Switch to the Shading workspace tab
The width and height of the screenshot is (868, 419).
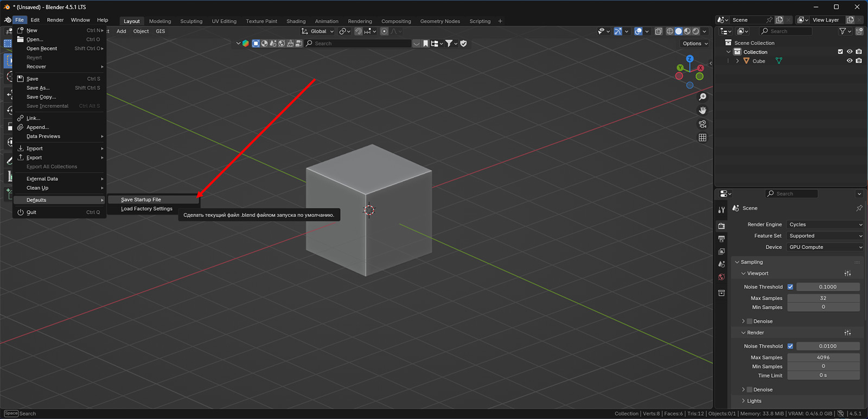296,21
